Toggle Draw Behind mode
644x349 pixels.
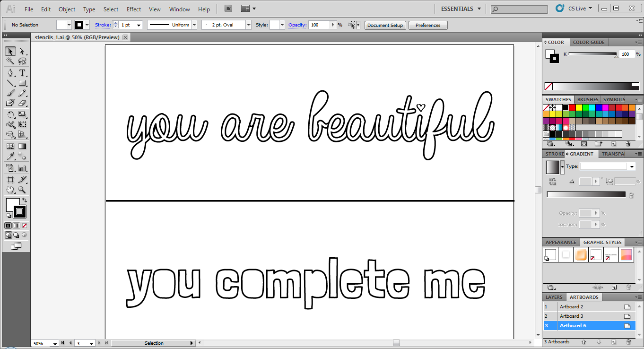coord(17,235)
